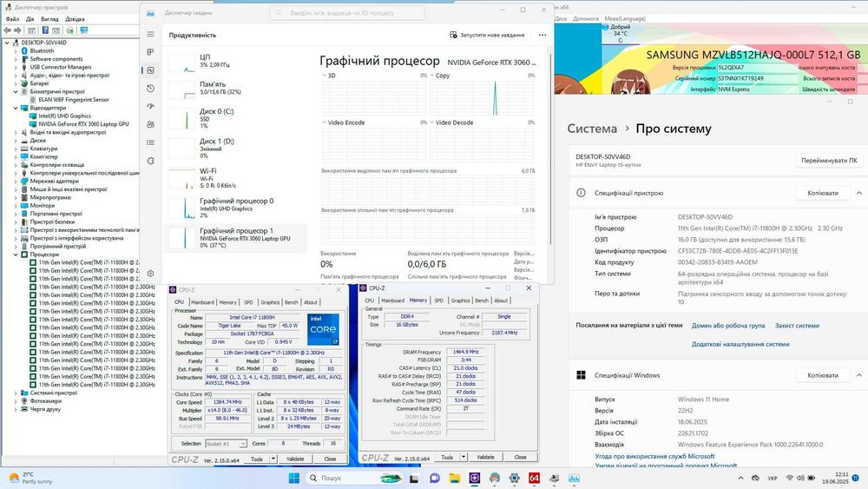Select Диск 0 (C:) performance entry

(x=235, y=118)
